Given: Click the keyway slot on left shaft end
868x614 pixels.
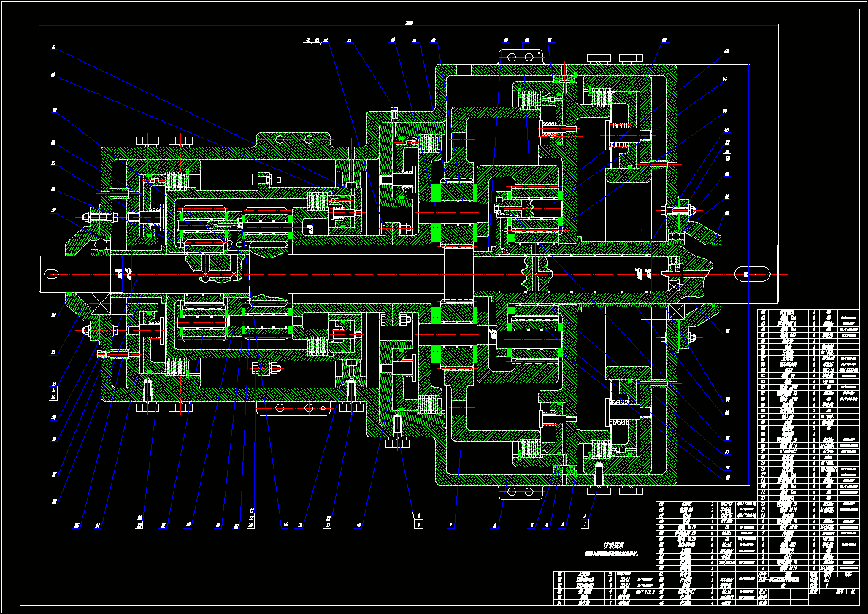Looking at the screenshot, I should coord(52,274).
